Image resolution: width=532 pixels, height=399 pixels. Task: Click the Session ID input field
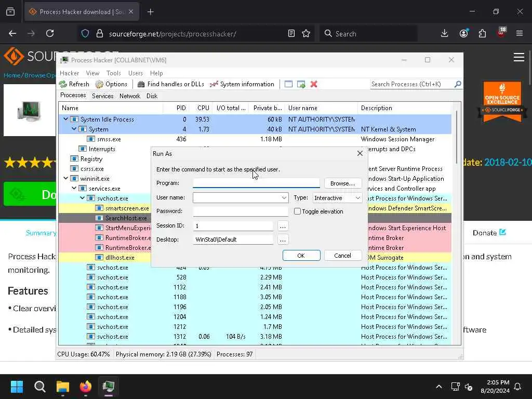click(x=233, y=225)
